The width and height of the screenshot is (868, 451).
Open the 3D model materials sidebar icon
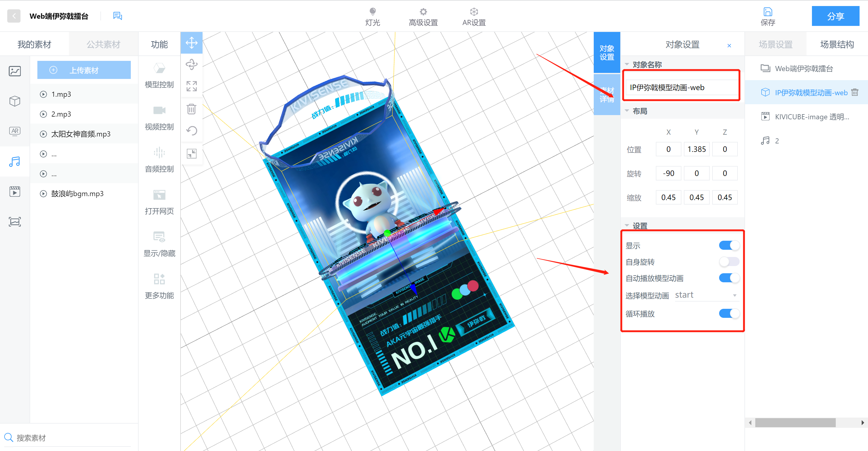[15, 101]
